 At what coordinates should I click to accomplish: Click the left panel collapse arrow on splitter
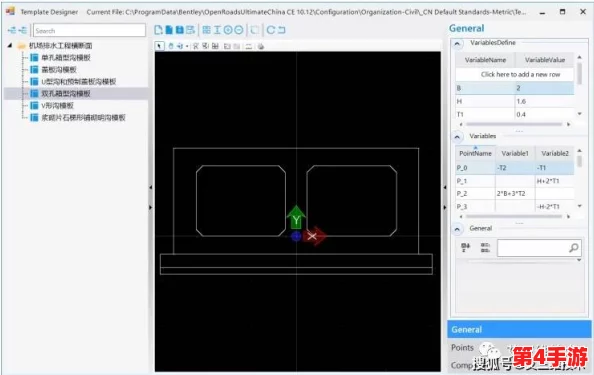150,187
